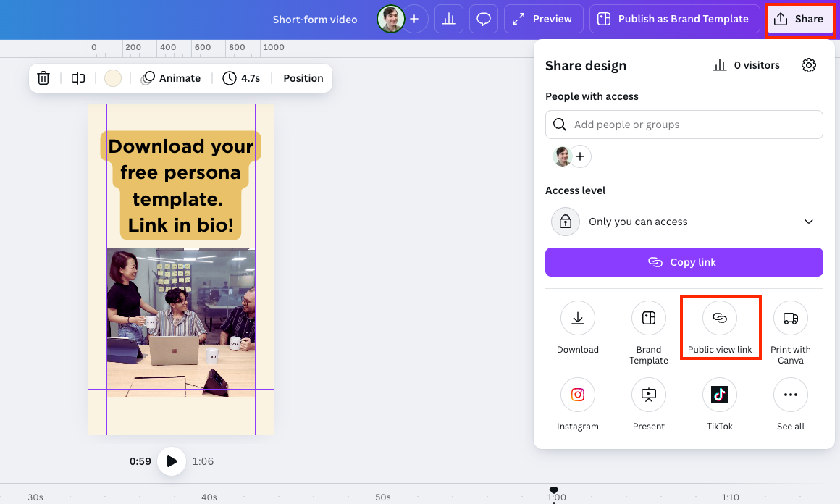
Task: Select the Public view link option
Action: tap(720, 327)
